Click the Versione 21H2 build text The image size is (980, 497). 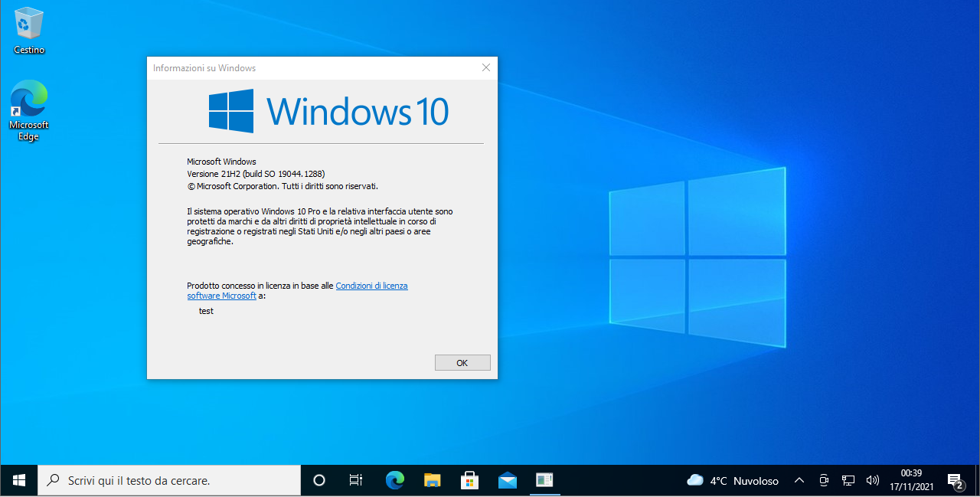[256, 174]
